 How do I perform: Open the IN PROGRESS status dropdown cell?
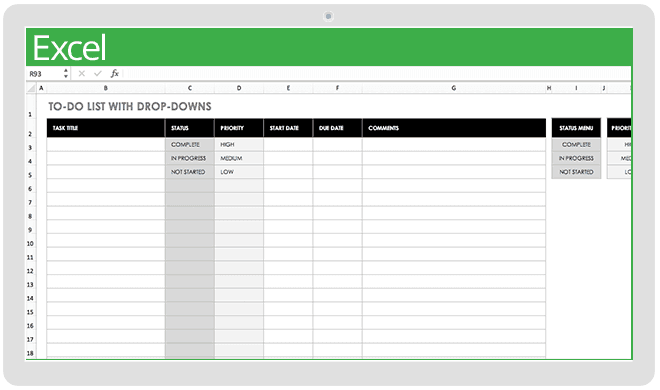[189, 158]
